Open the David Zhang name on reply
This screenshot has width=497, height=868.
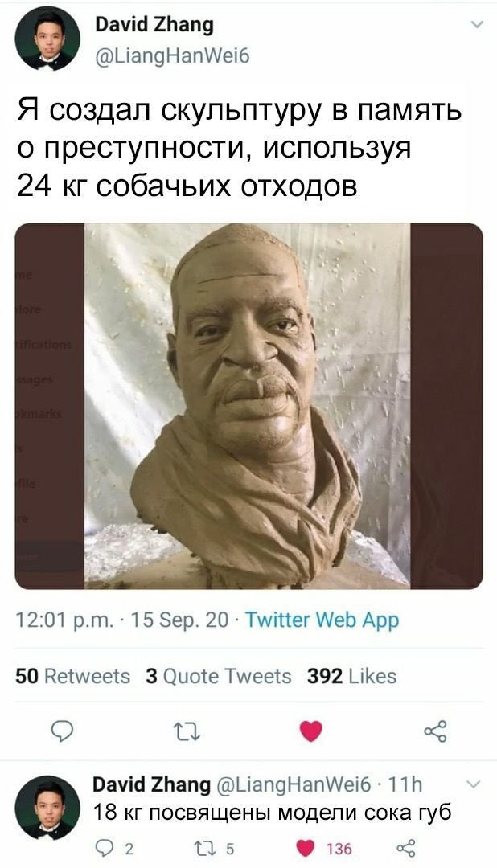(150, 784)
